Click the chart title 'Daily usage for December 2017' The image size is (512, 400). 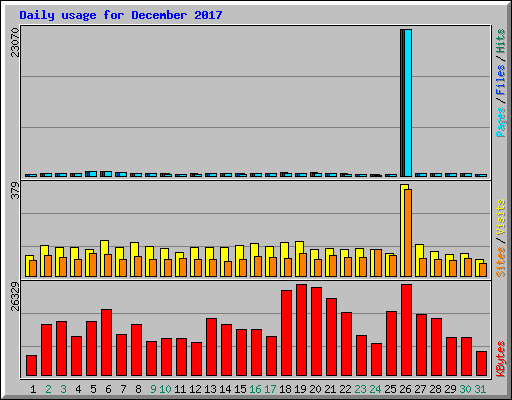click(121, 15)
